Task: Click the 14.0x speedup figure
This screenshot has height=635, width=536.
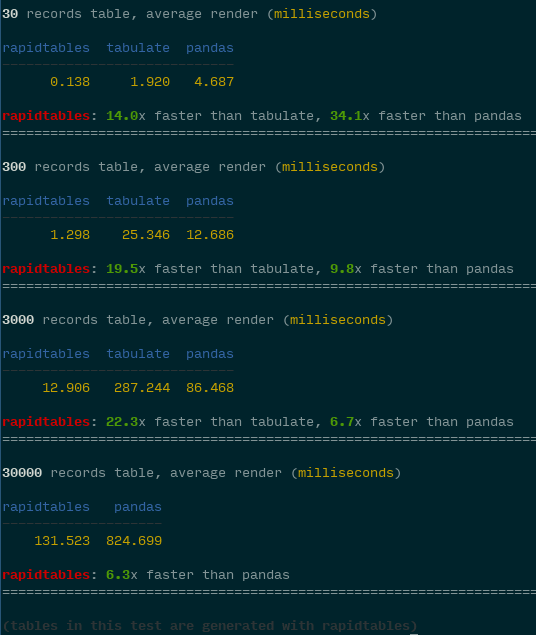Action: click(x=125, y=116)
